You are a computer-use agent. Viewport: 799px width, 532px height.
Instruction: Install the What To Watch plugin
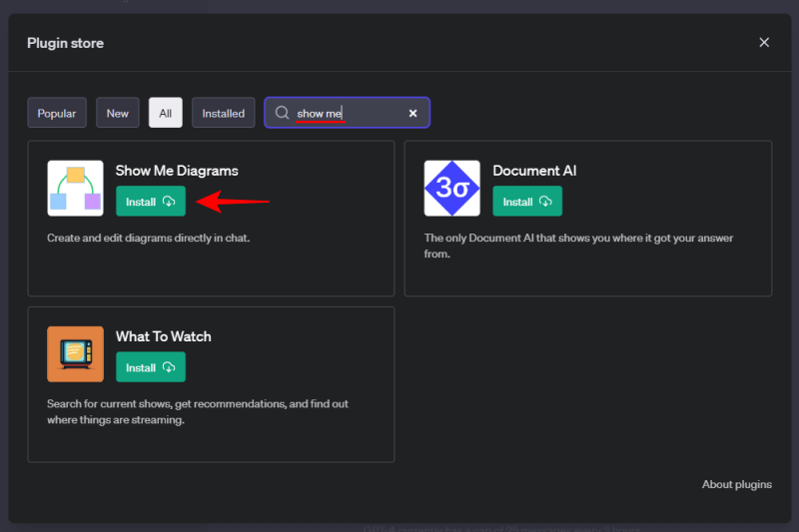pos(151,367)
